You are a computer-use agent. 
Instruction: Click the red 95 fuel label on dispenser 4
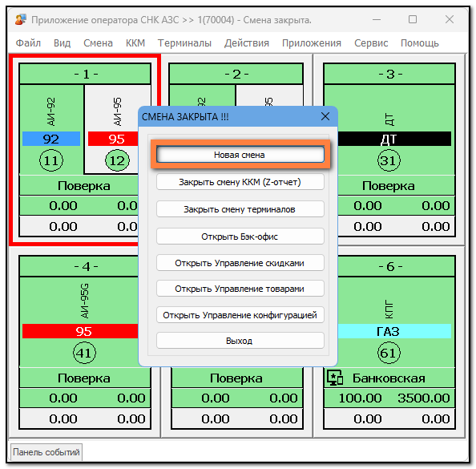[80, 331]
